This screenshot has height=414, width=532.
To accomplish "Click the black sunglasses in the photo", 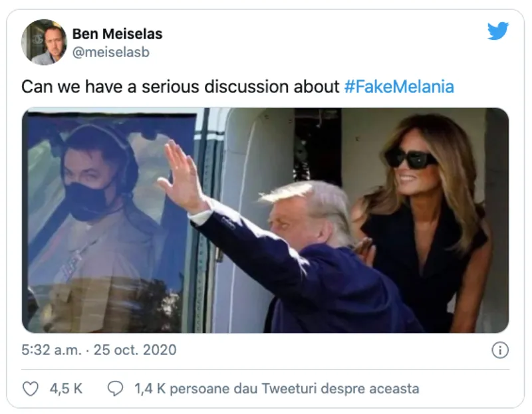I will coord(410,158).
